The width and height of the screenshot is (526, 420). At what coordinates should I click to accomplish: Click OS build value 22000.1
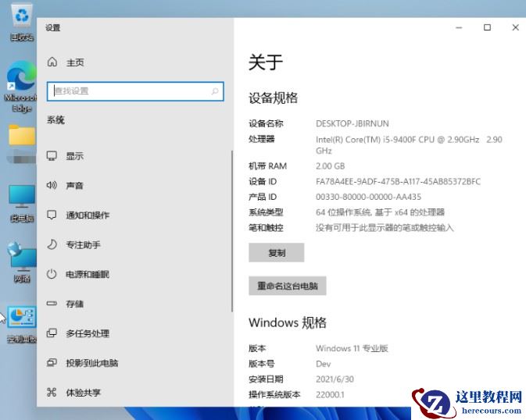[330, 394]
